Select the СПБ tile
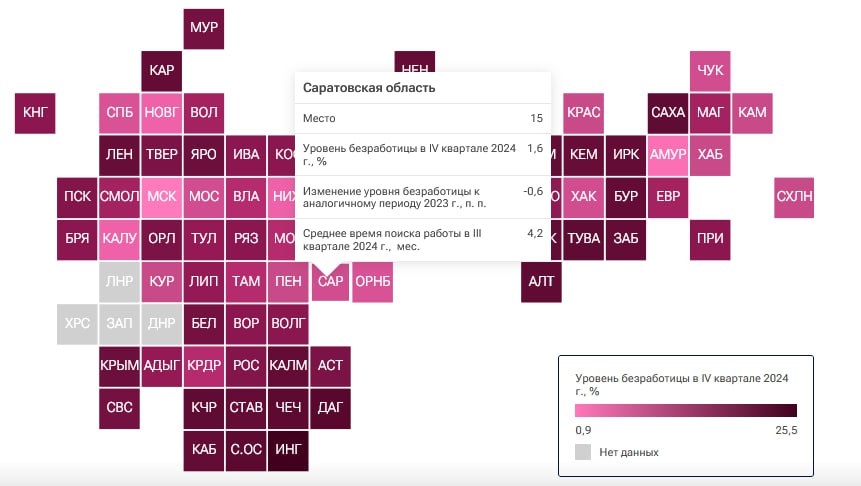861x486 pixels. (119, 113)
